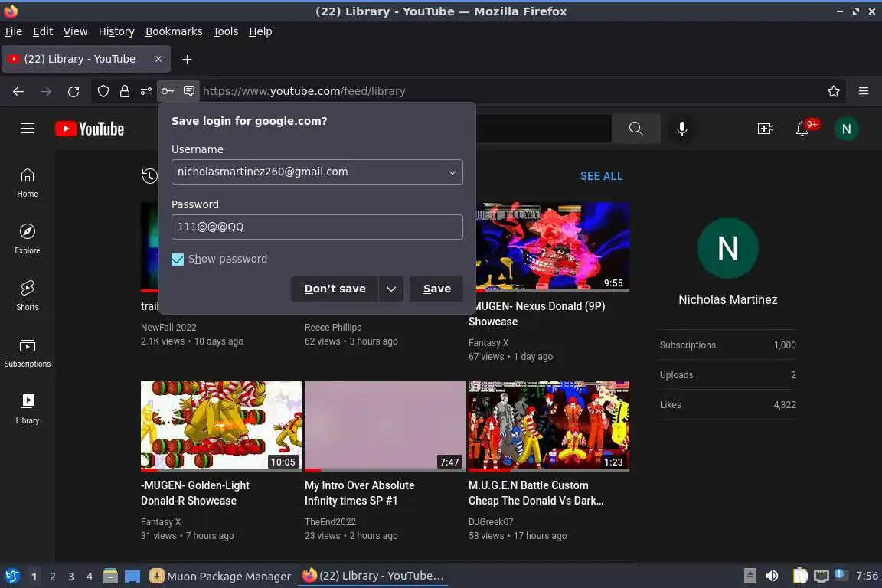Open the Golden-Light Donald-R video thumbnail

point(221,426)
